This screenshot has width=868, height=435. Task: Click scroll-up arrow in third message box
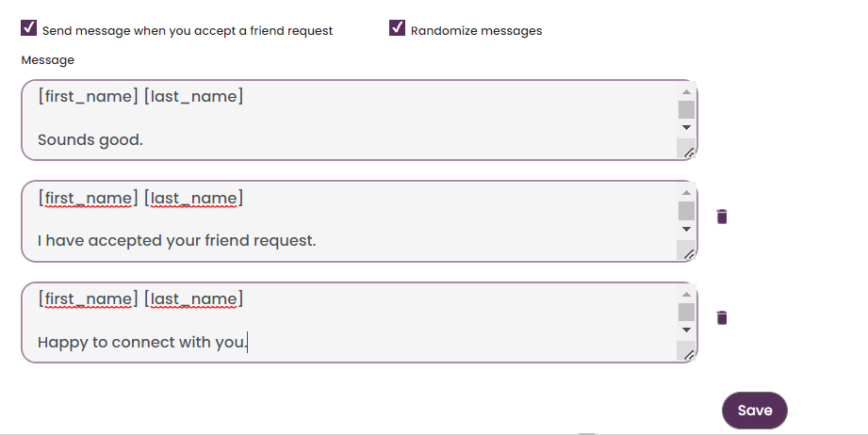point(686,294)
